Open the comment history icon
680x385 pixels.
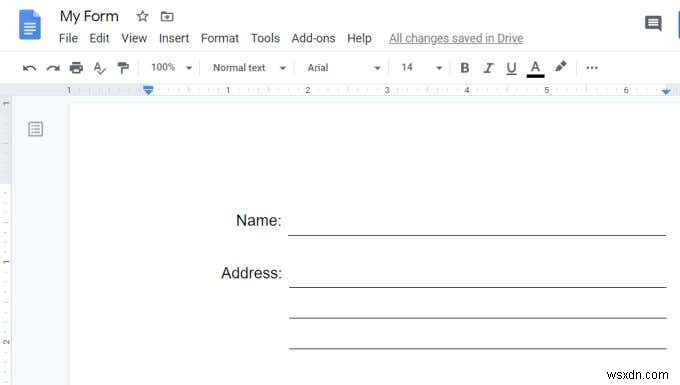(x=653, y=23)
